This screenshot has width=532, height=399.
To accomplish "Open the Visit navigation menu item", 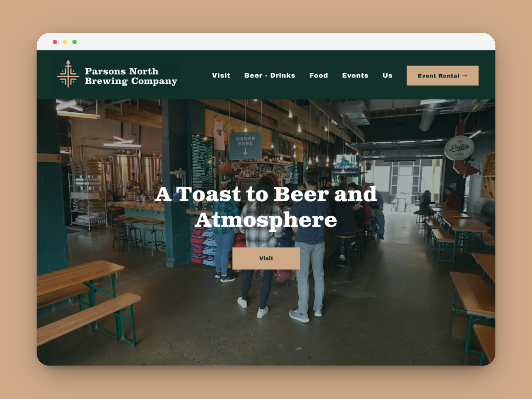I will tap(221, 75).
